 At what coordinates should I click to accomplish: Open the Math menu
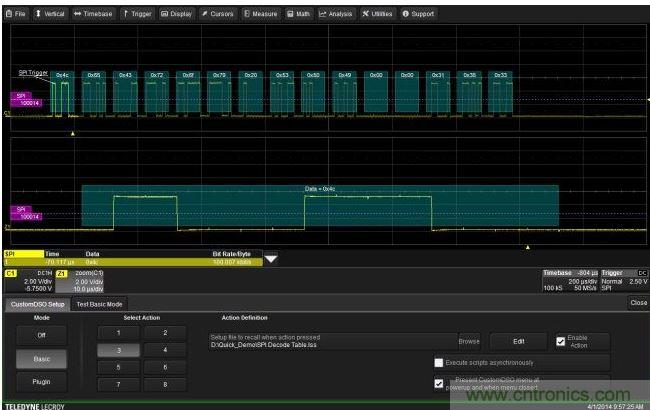(x=300, y=14)
